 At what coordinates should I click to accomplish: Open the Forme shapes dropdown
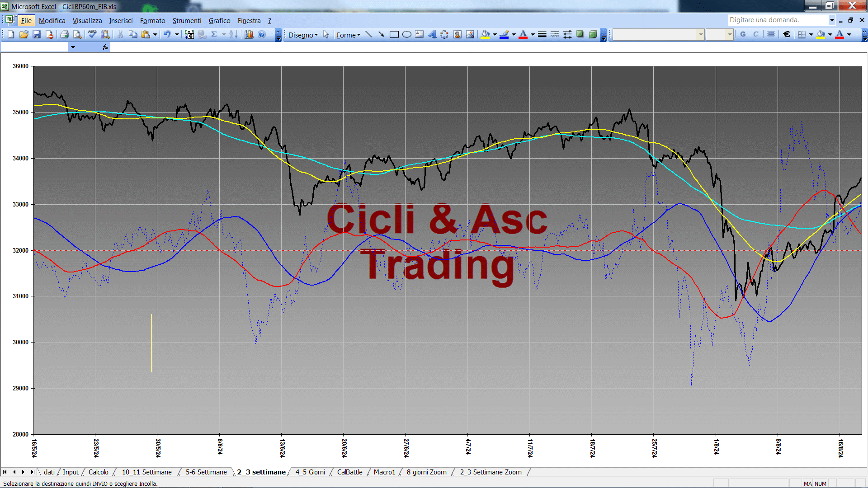pyautogui.click(x=348, y=35)
